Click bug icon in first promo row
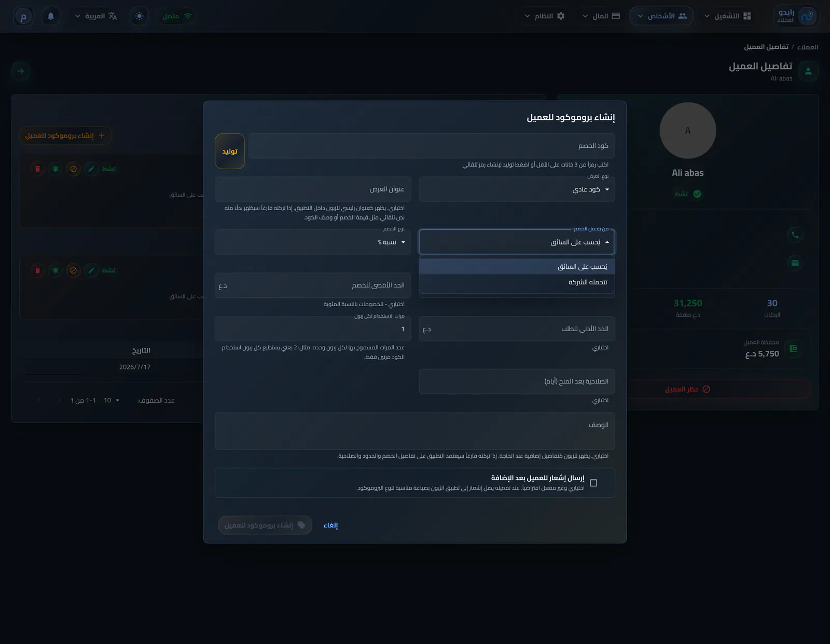The height and width of the screenshot is (644, 830). coord(56,169)
